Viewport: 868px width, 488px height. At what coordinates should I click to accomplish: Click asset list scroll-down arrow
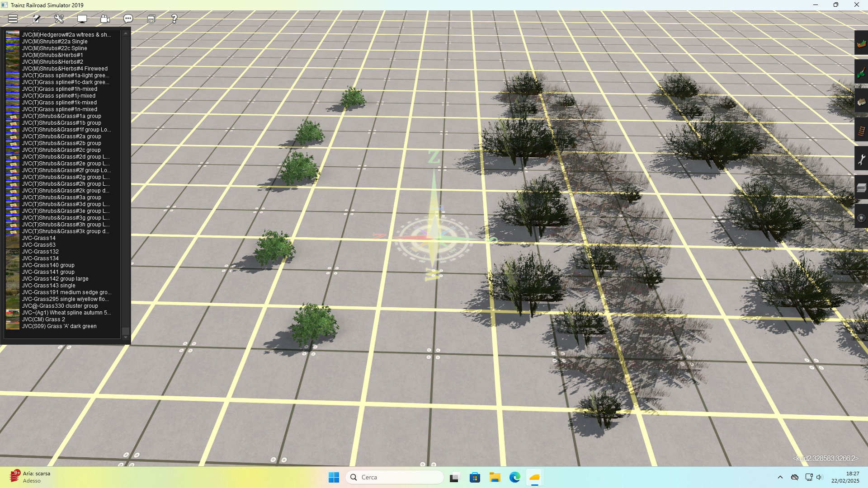click(126, 337)
